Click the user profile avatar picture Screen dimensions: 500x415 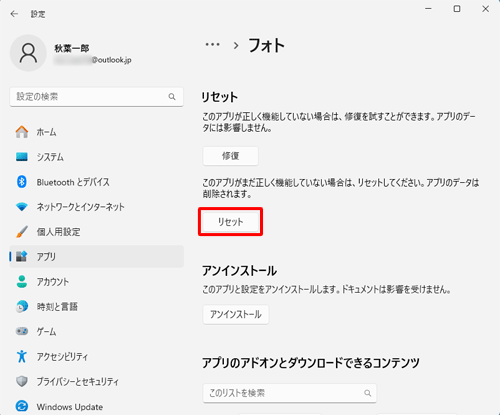tap(28, 53)
